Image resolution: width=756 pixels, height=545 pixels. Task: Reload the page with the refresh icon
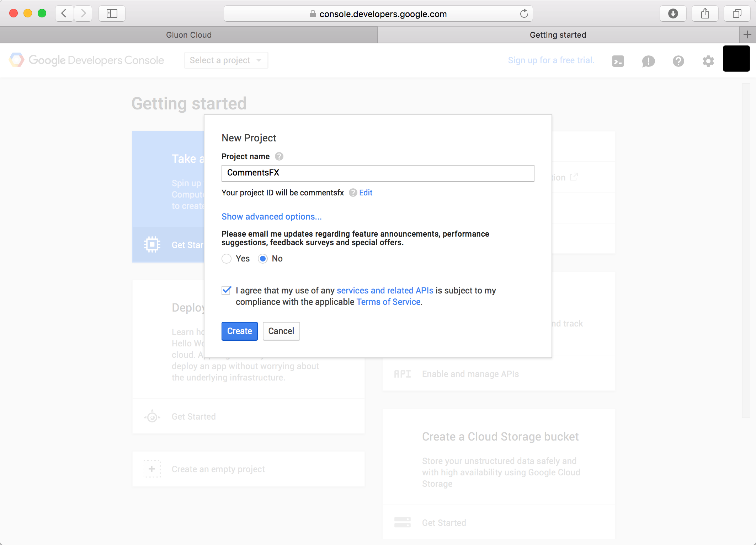524,14
